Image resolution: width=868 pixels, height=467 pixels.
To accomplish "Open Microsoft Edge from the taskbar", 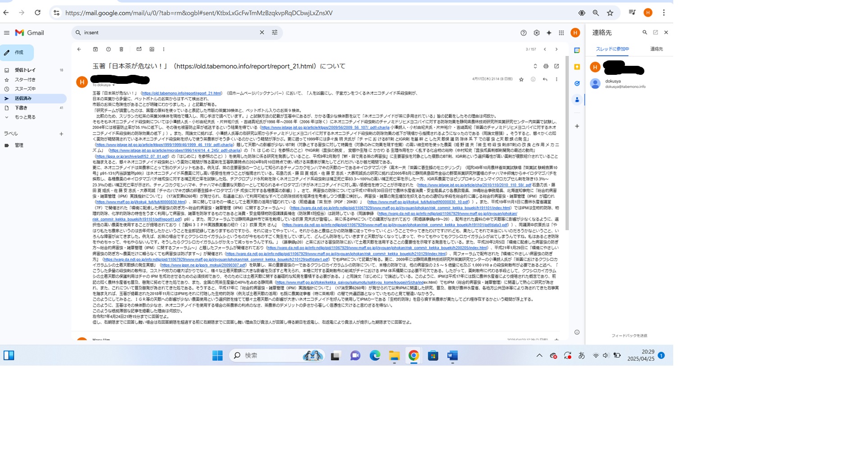I will pyautogui.click(x=375, y=356).
